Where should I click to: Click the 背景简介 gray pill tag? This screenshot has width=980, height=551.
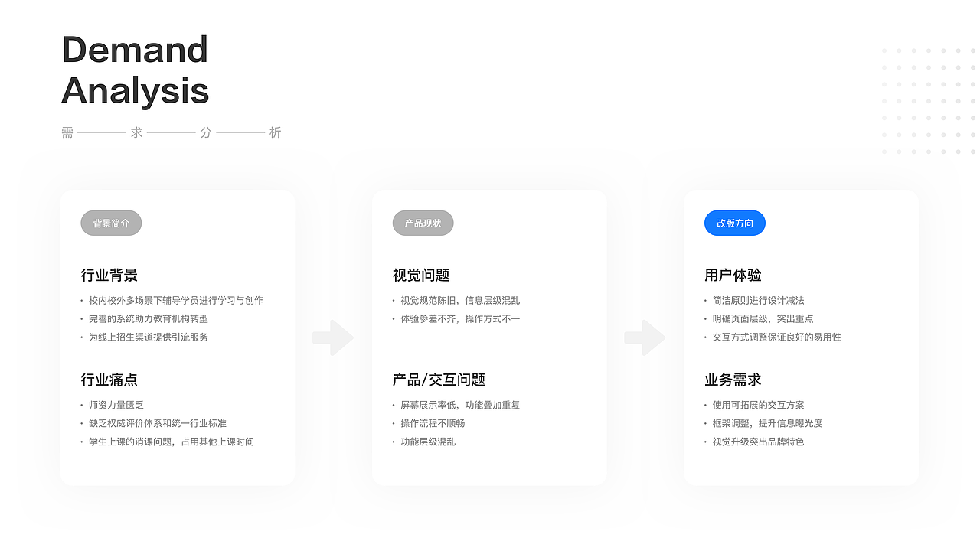tap(111, 223)
